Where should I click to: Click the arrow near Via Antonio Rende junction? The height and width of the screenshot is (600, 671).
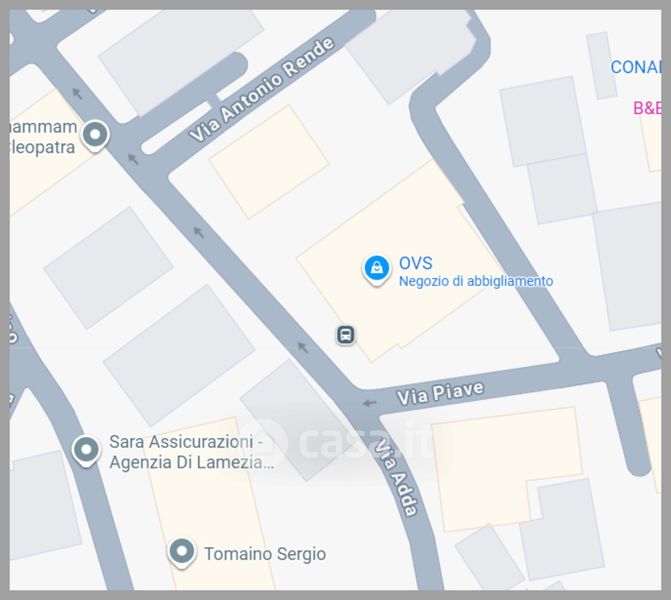pos(134,159)
